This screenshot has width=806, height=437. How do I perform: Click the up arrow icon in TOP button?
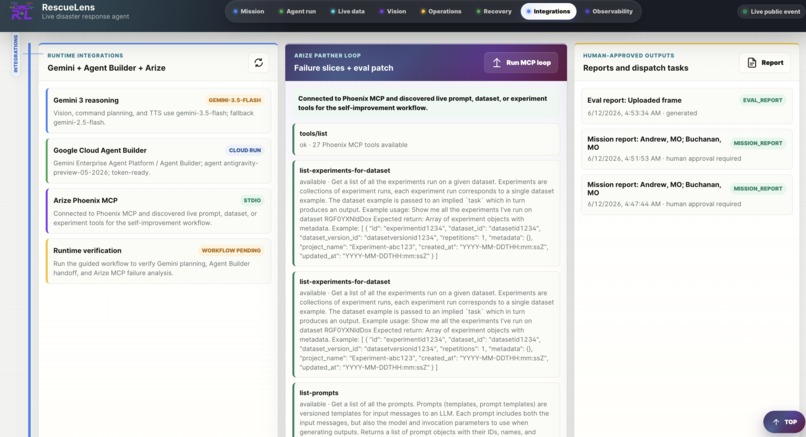pyautogui.click(x=776, y=422)
